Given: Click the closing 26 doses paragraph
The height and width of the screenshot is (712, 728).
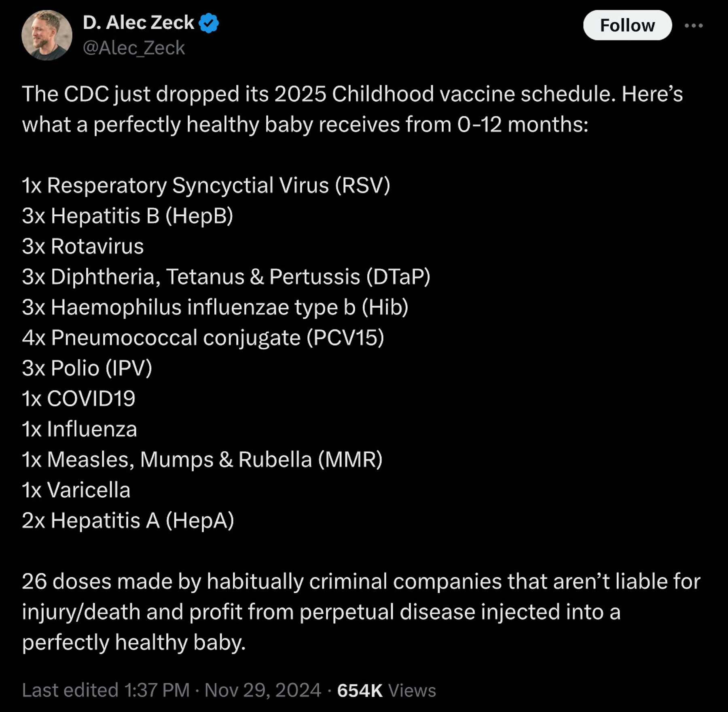Looking at the screenshot, I should coord(360,612).
